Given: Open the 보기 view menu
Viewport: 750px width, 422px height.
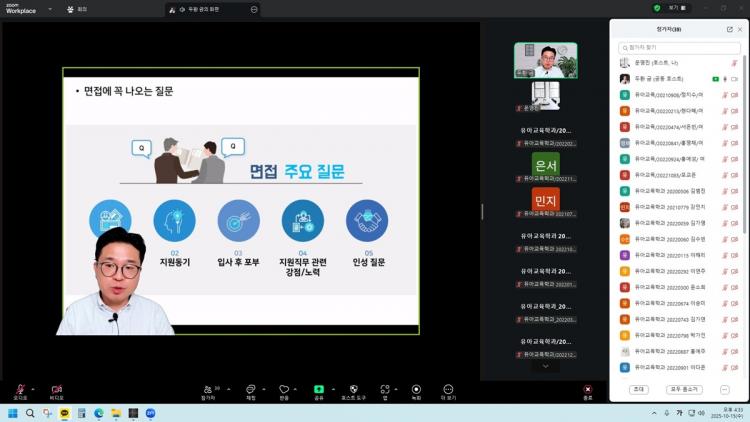Looking at the screenshot, I should point(675,8).
